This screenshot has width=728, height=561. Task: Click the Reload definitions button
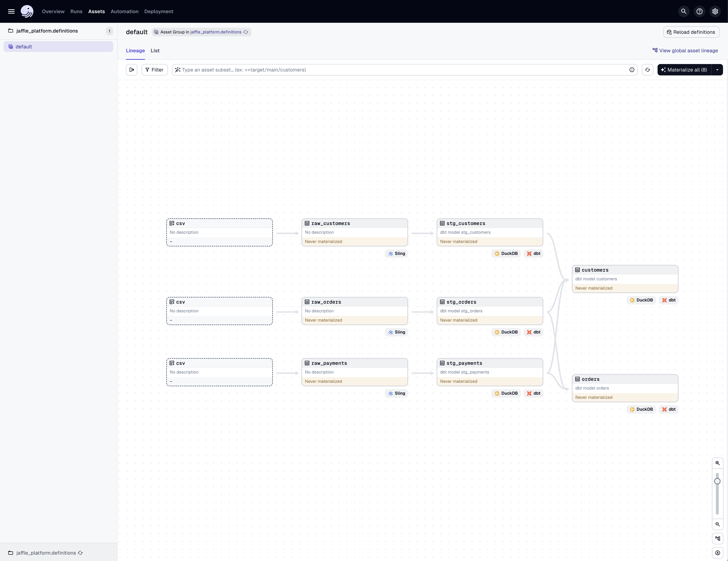[x=691, y=32]
